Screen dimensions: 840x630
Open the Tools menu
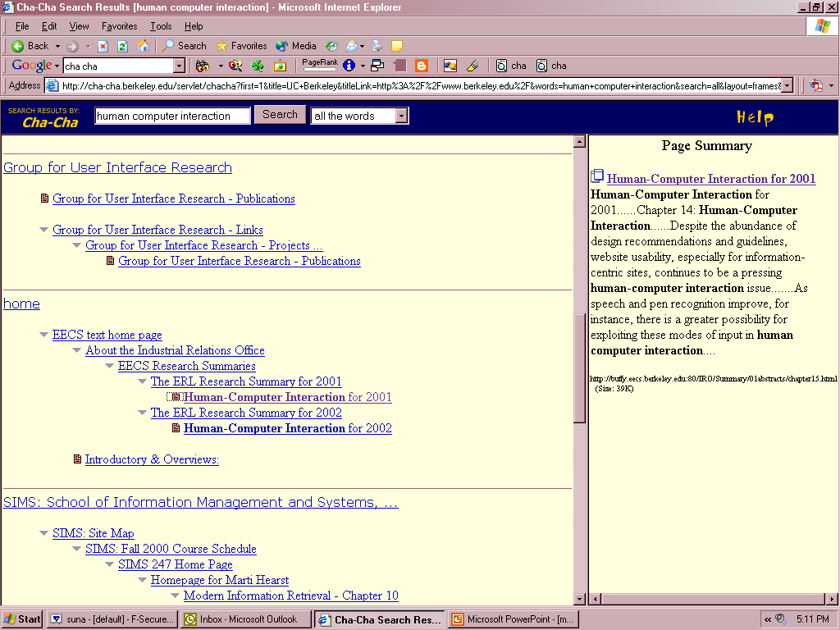click(161, 26)
